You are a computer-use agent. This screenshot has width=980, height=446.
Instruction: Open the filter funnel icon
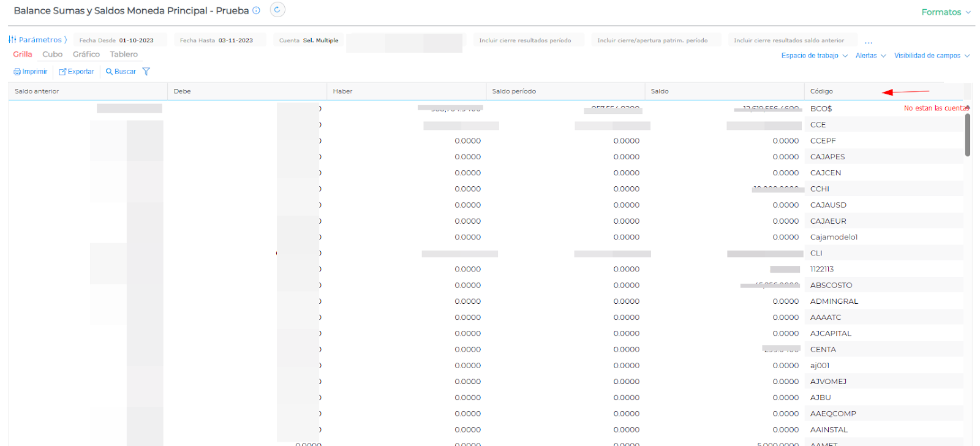click(146, 72)
